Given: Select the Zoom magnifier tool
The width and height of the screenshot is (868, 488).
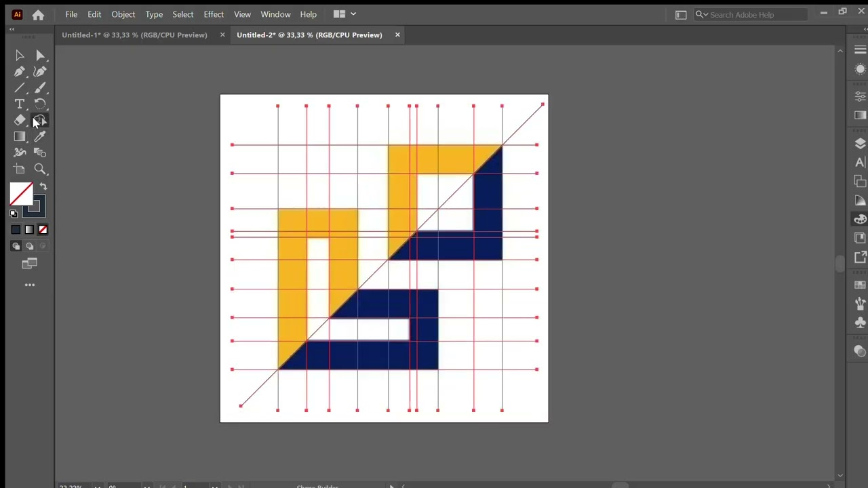Looking at the screenshot, I should coord(40,169).
